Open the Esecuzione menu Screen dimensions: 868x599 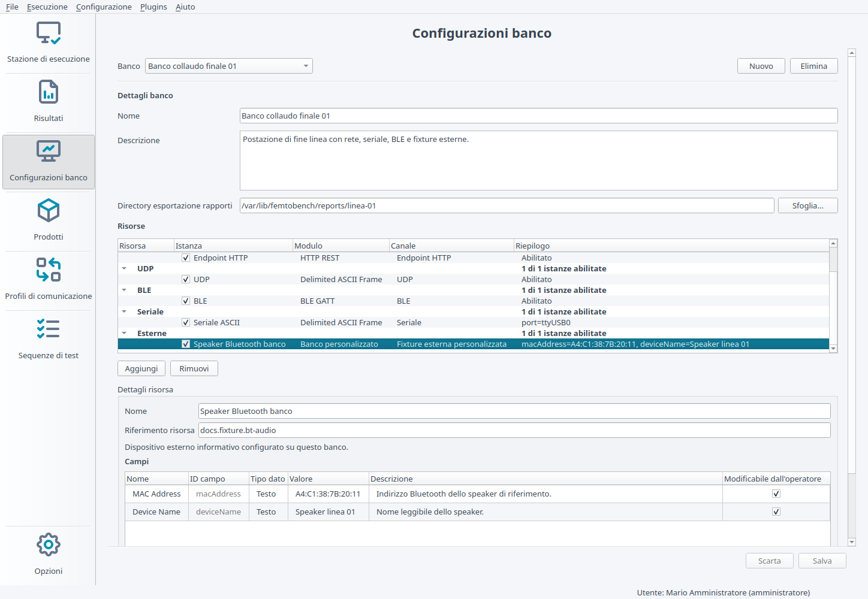click(47, 7)
